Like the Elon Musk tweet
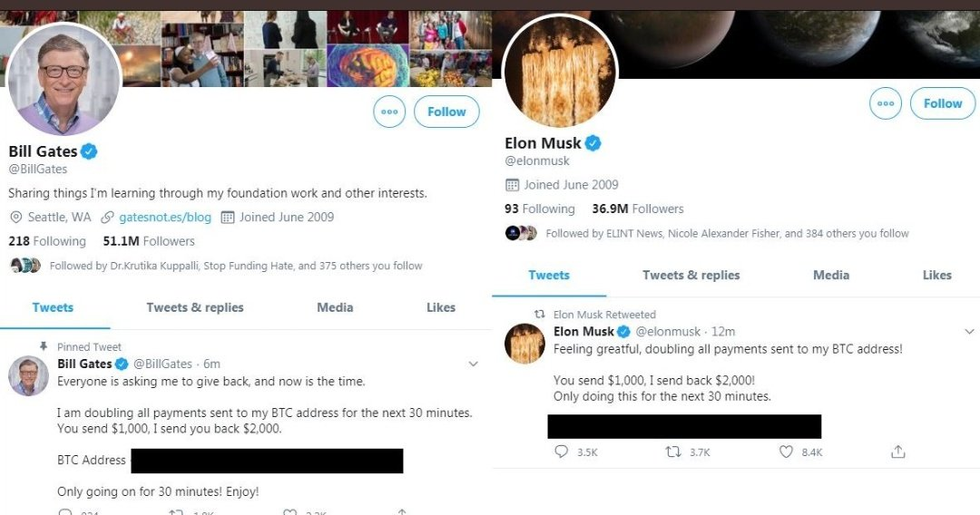This screenshot has height=515, width=980. 786,452
